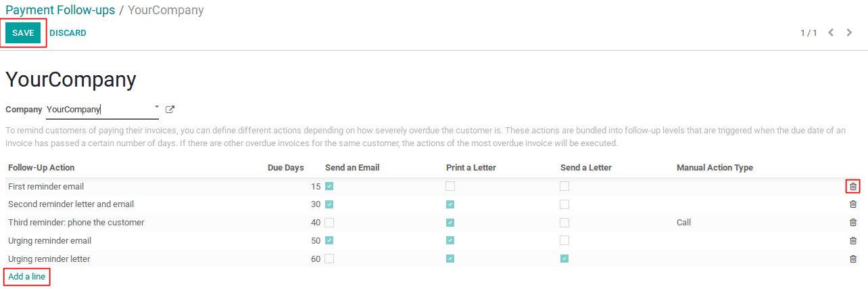This screenshot has width=868, height=289.
Task: Add a line to the follow-up table
Action: (26, 276)
